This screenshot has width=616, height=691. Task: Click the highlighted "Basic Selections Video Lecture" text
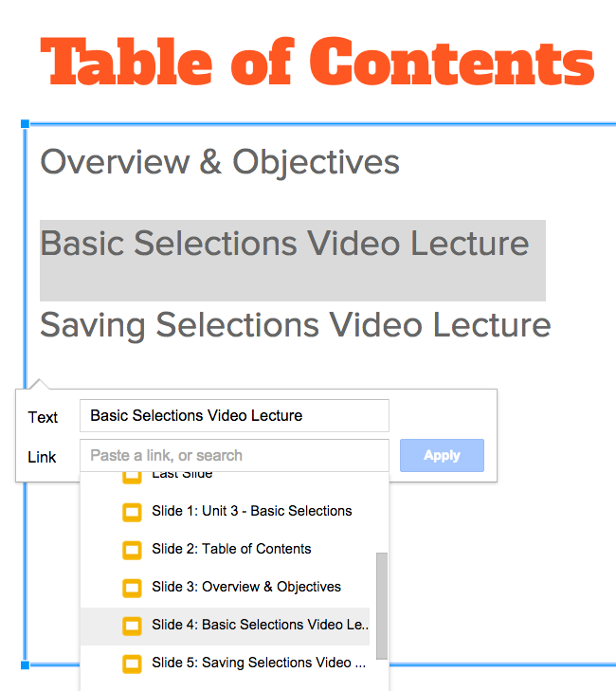[x=284, y=244]
